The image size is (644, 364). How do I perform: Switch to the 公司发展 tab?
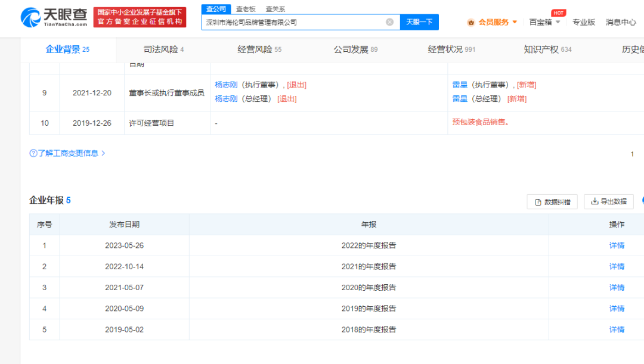click(355, 49)
